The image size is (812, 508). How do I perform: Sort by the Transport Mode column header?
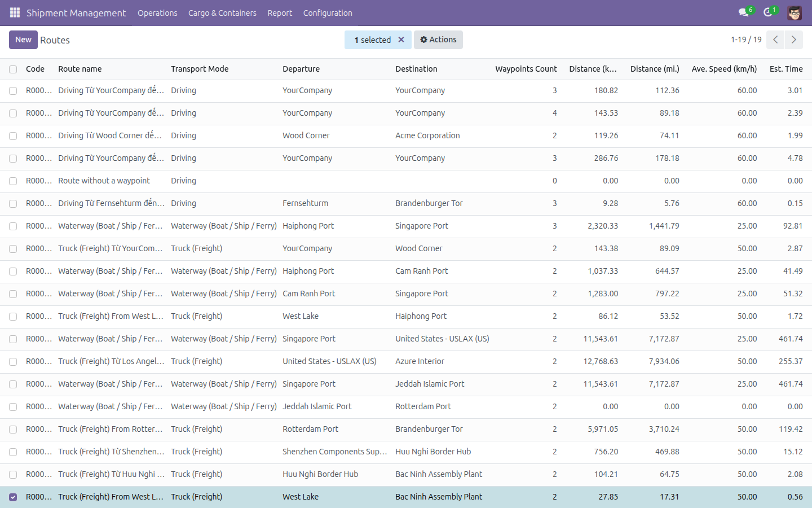coord(200,69)
